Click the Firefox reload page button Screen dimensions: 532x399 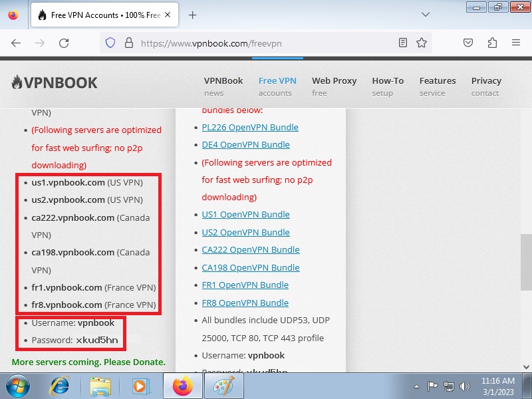coord(64,43)
